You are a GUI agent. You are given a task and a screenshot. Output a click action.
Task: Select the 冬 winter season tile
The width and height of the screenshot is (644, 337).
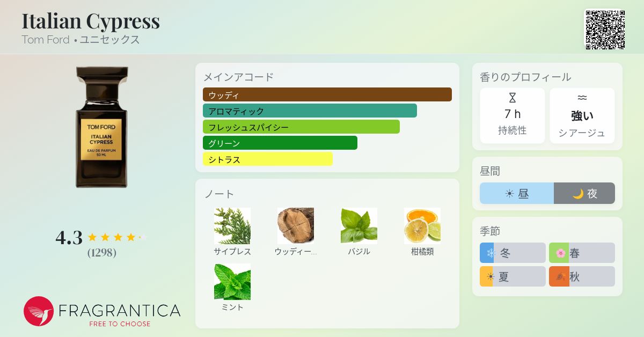point(513,253)
